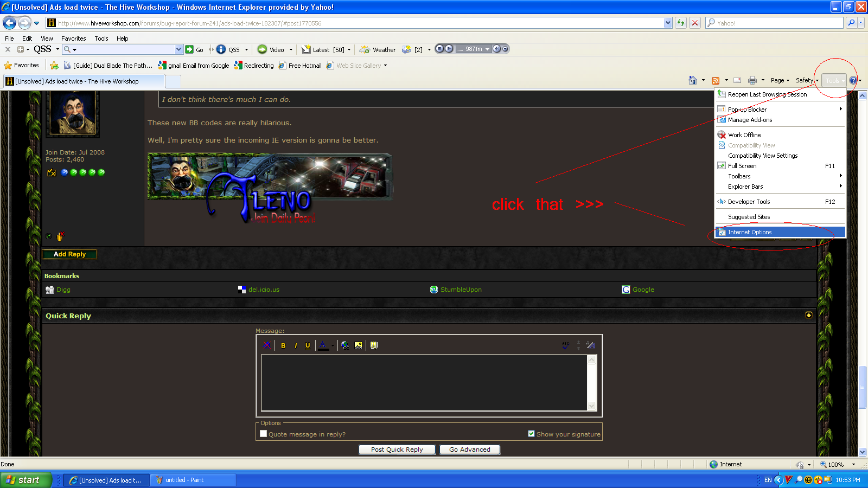Click the Print icon in command bar
The image size is (868, 488).
(752, 80)
